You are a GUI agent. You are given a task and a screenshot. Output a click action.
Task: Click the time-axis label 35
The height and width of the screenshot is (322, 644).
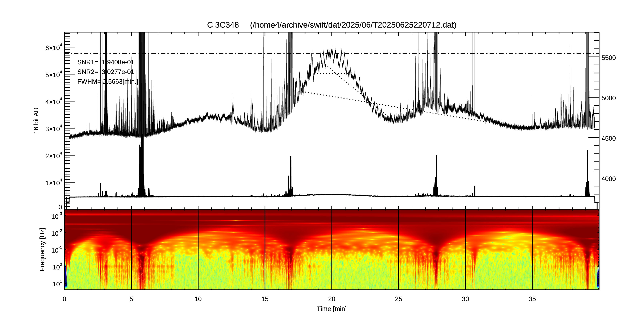(x=532, y=299)
